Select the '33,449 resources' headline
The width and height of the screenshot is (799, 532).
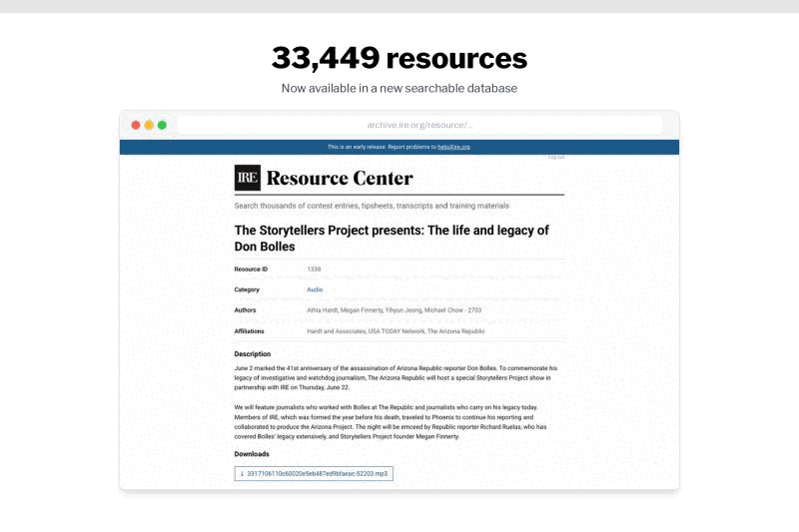399,58
